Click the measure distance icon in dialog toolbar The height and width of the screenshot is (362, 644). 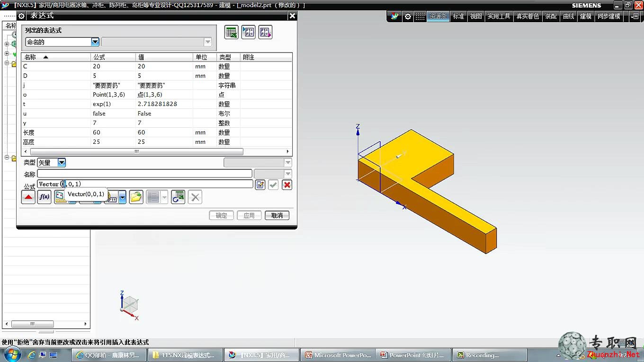click(x=60, y=197)
